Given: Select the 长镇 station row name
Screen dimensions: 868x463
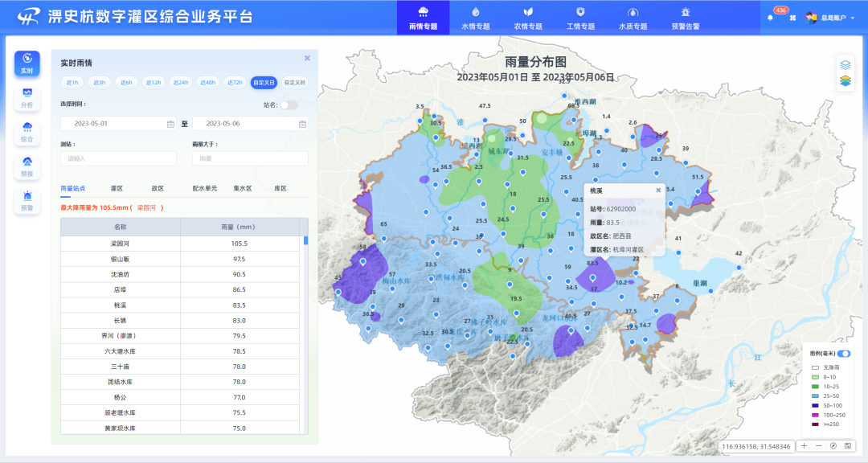Looking at the screenshot, I should pos(120,321).
